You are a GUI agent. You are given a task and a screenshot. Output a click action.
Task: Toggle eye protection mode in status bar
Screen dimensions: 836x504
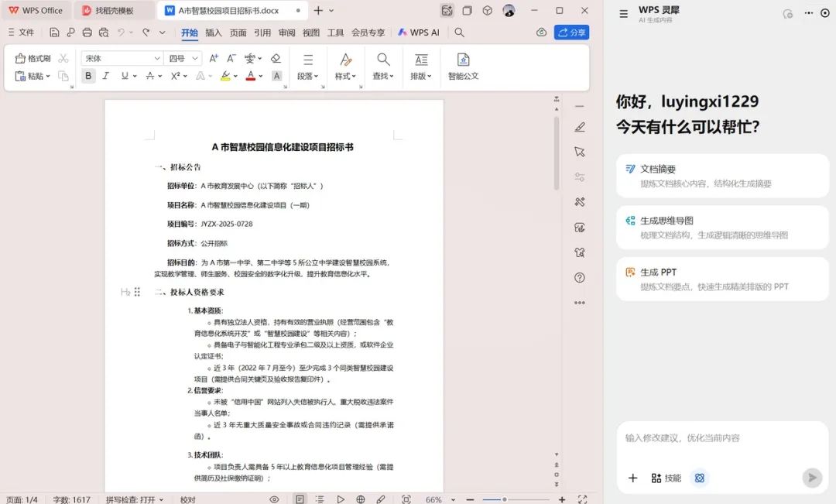tap(274, 499)
